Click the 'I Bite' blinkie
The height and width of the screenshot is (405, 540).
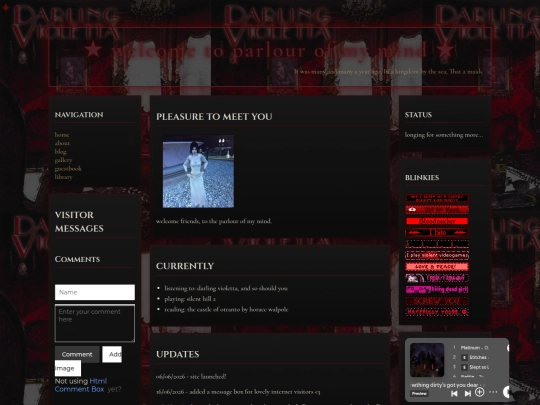point(437,232)
